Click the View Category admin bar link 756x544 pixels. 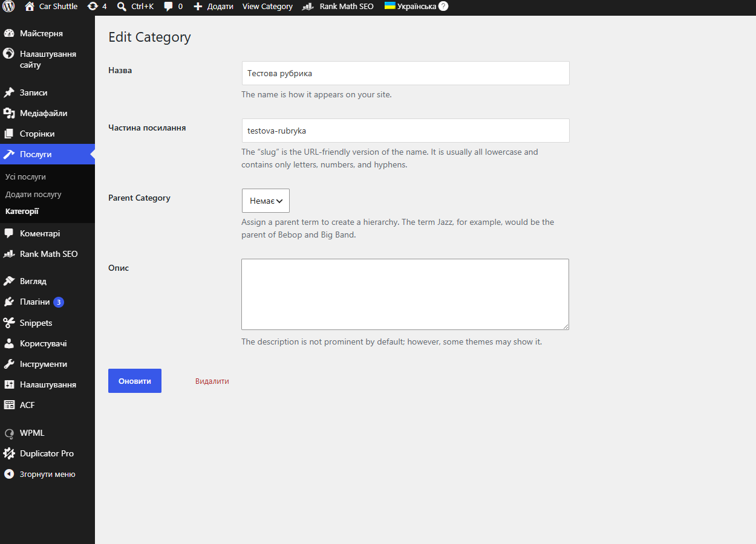pyautogui.click(x=267, y=7)
